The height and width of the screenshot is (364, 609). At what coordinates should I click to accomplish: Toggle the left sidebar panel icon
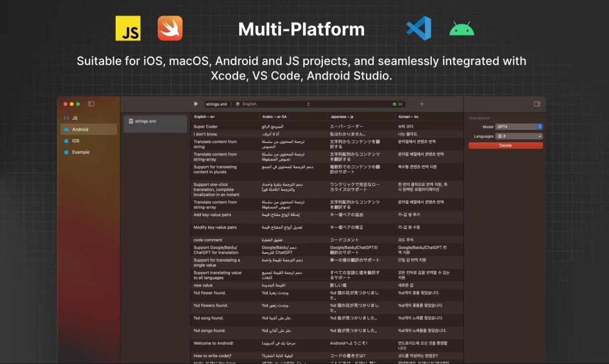point(92,104)
